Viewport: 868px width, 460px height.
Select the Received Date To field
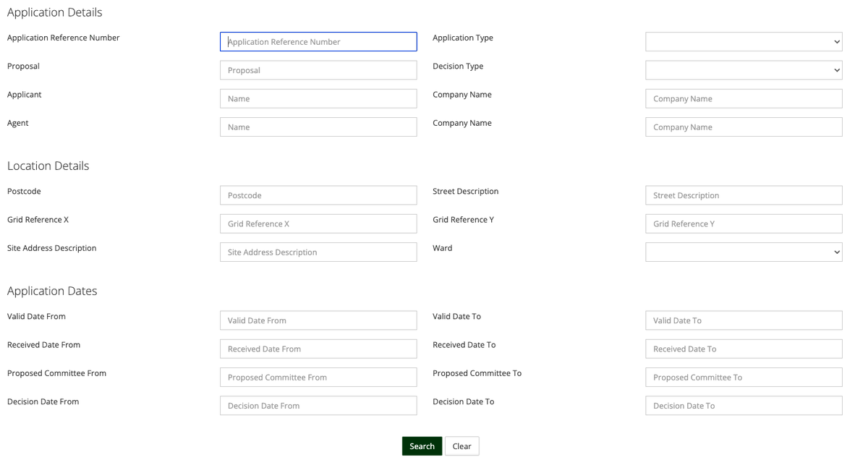(744, 349)
